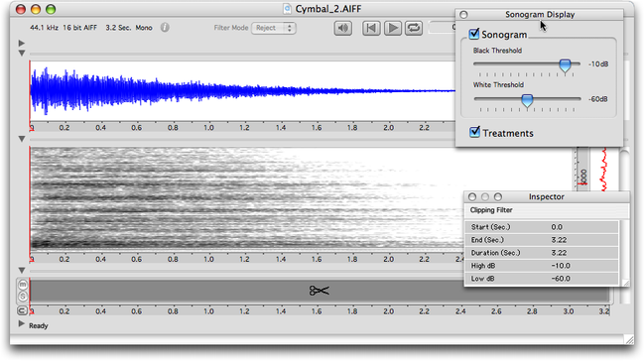
Task: Click the Inspector panel resize grip
Action: [625, 283]
